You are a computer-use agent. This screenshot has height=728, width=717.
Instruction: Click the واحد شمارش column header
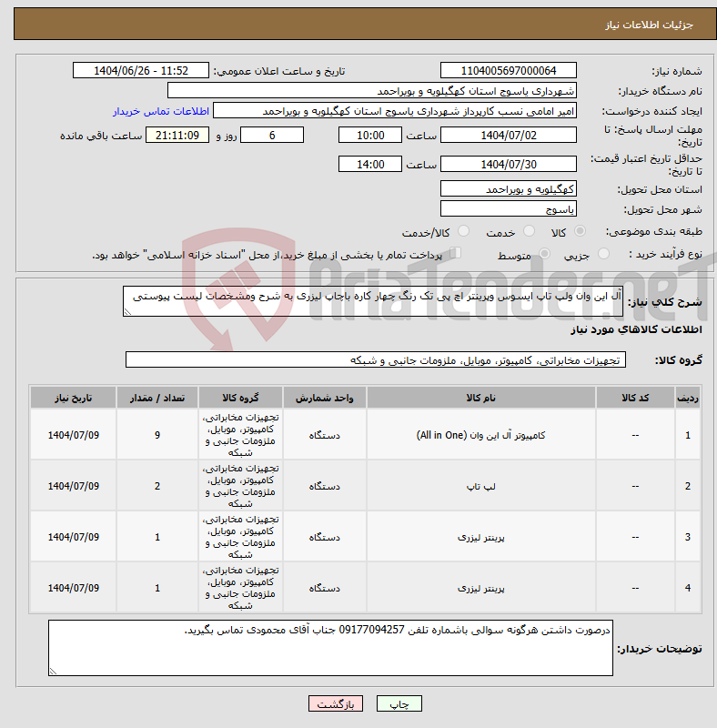(325, 398)
